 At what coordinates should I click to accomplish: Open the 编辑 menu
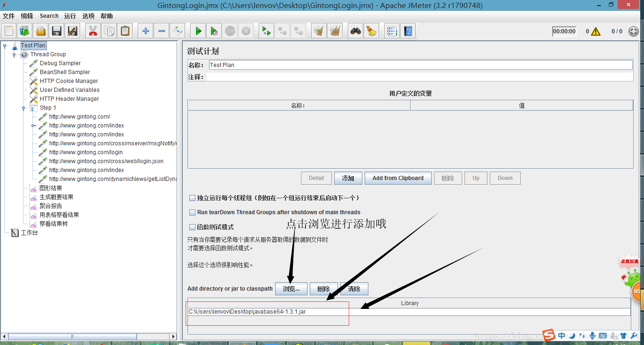27,16
